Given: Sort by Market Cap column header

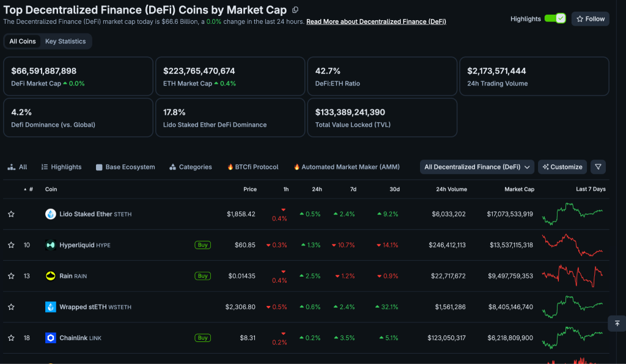Looking at the screenshot, I should pos(519,189).
